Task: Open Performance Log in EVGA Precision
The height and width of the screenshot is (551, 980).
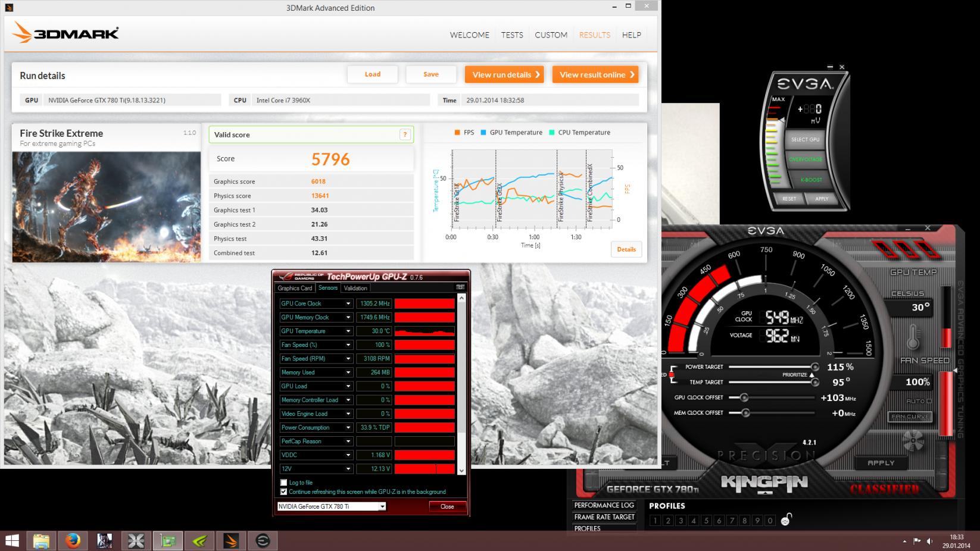Action: pyautogui.click(x=604, y=505)
